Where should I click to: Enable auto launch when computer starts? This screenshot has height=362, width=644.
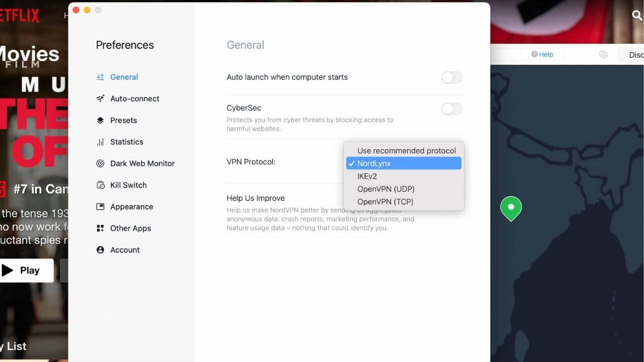(451, 77)
